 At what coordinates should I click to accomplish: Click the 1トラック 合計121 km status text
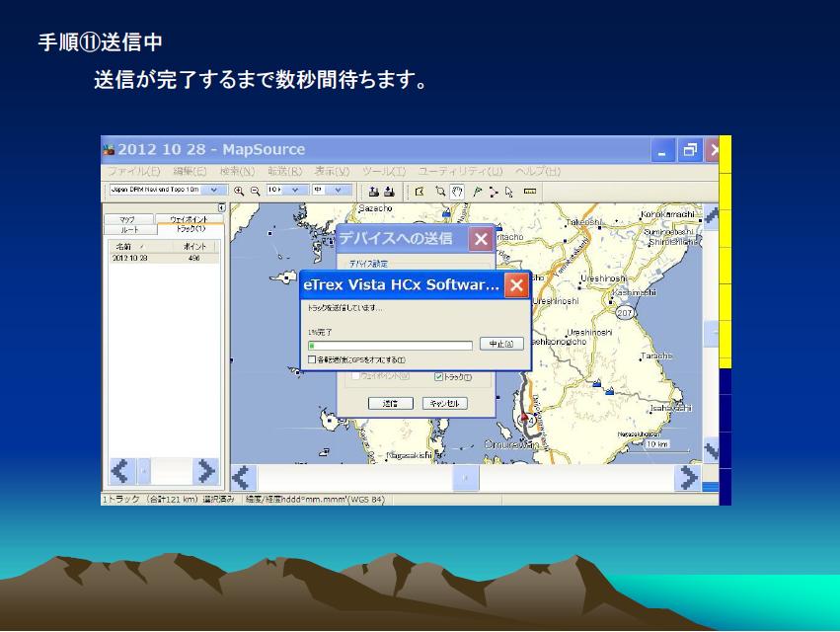(168, 499)
